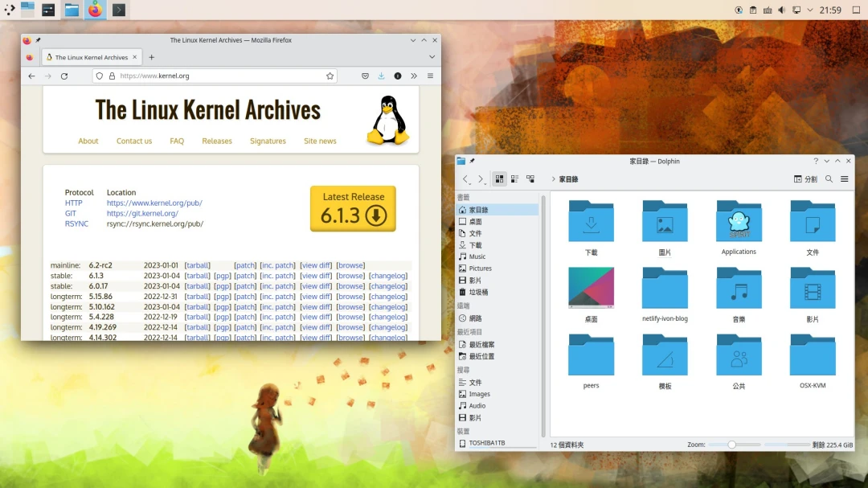
Task: Open the Firefox downloads panel
Action: point(381,76)
